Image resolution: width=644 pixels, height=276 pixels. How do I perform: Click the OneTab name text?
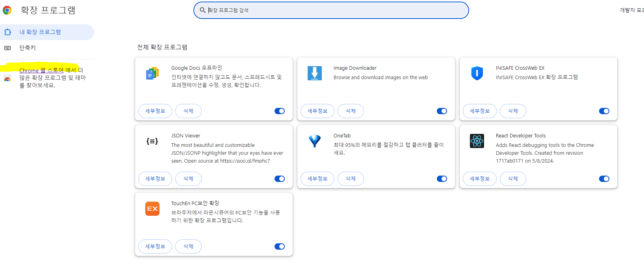(342, 136)
